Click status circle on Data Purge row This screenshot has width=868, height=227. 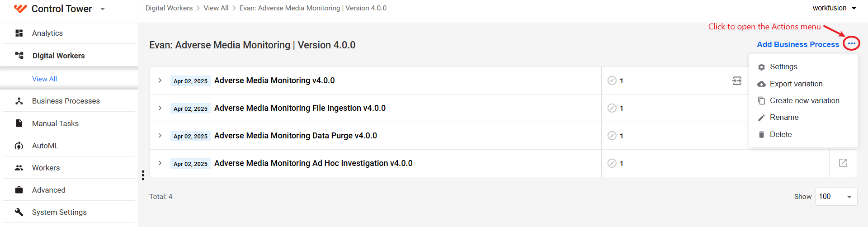pyautogui.click(x=612, y=136)
